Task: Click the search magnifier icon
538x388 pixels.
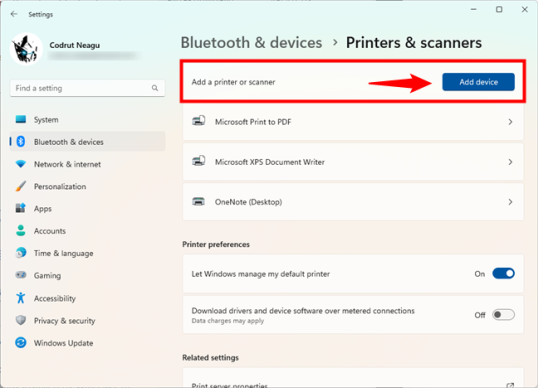Action: click(x=155, y=88)
